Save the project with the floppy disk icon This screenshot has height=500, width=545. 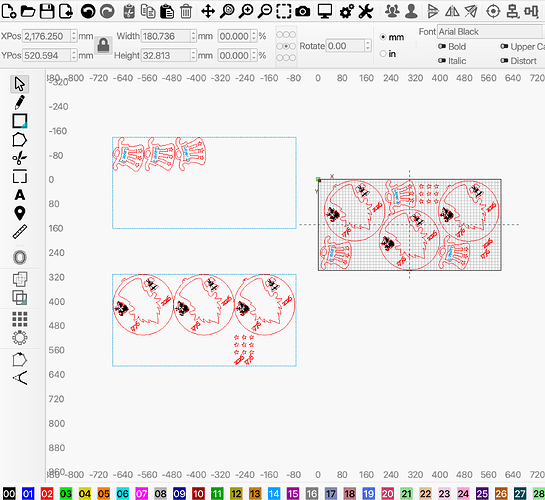[x=47, y=11]
